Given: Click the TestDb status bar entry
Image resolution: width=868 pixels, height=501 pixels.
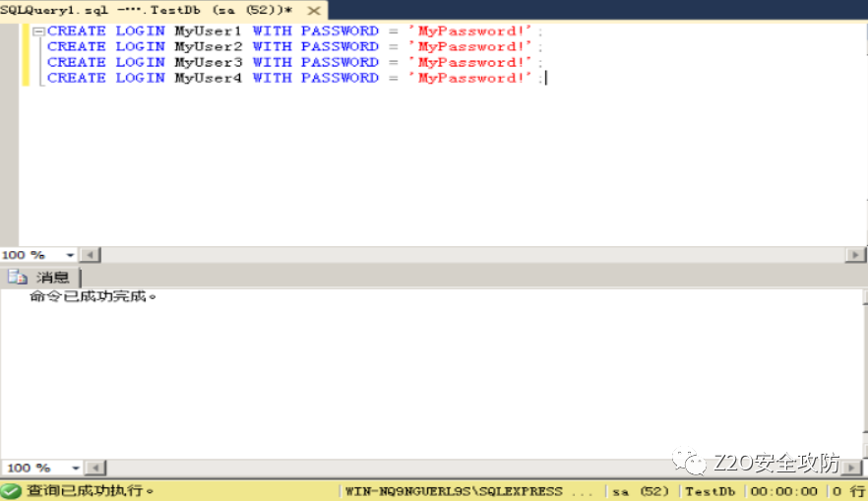Looking at the screenshot, I should click(x=711, y=491).
